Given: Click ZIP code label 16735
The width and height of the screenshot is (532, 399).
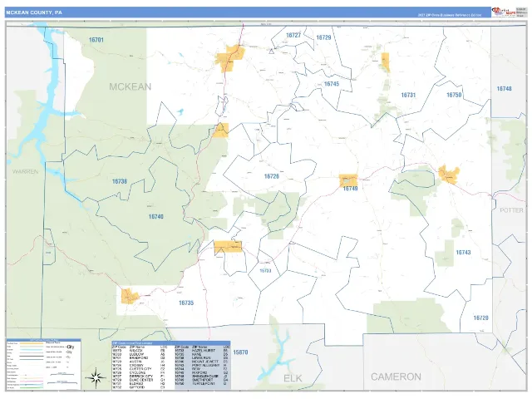Looking at the screenshot, I should click(x=186, y=303).
